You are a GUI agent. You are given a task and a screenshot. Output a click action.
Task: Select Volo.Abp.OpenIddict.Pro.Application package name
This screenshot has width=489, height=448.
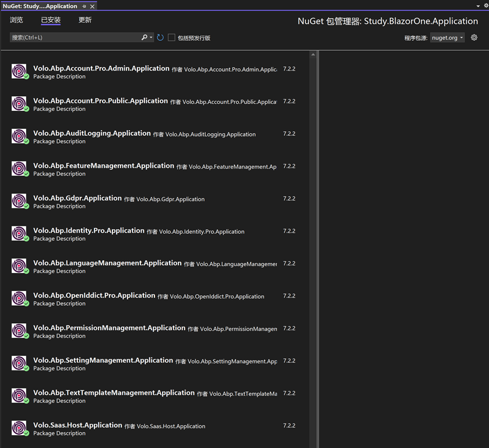[x=94, y=296]
